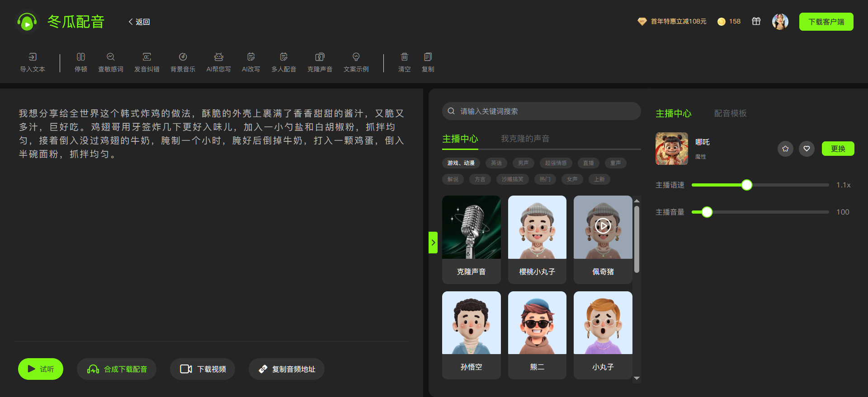Click the 魔性 label under 哪吒
The width and height of the screenshot is (868, 397).
point(701,157)
